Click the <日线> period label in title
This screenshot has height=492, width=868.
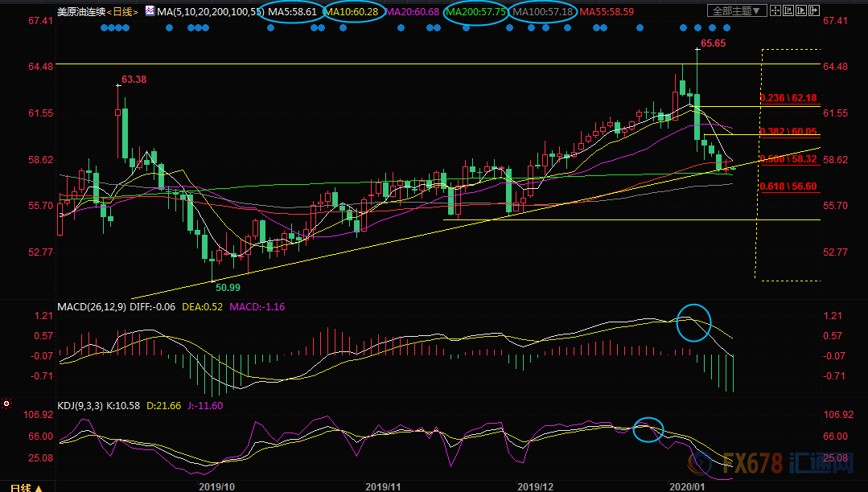coord(123,13)
